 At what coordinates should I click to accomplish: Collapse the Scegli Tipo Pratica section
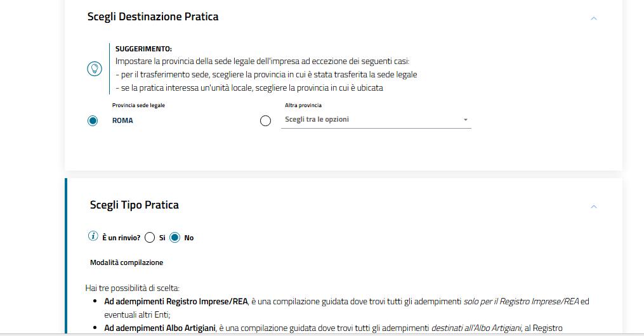click(594, 207)
